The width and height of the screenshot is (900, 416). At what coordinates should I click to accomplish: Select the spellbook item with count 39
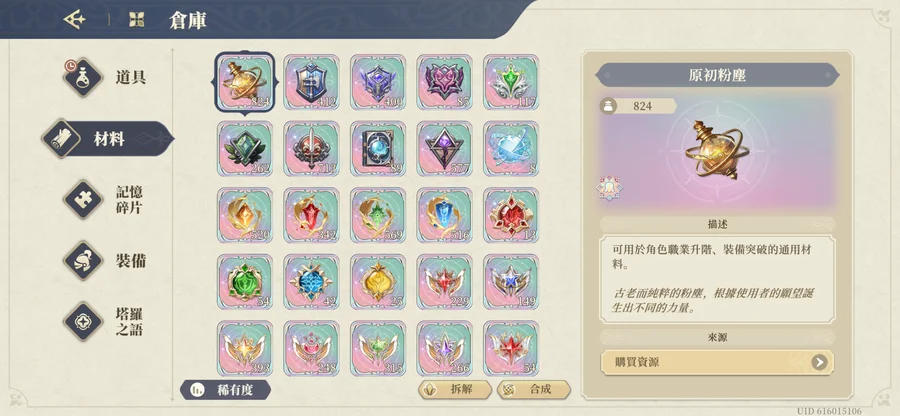378,149
